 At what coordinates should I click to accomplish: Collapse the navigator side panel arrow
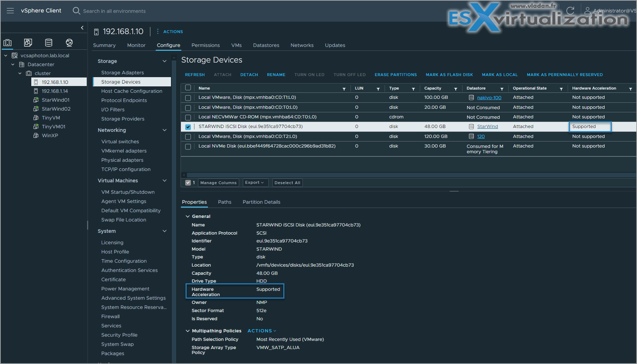click(x=82, y=28)
